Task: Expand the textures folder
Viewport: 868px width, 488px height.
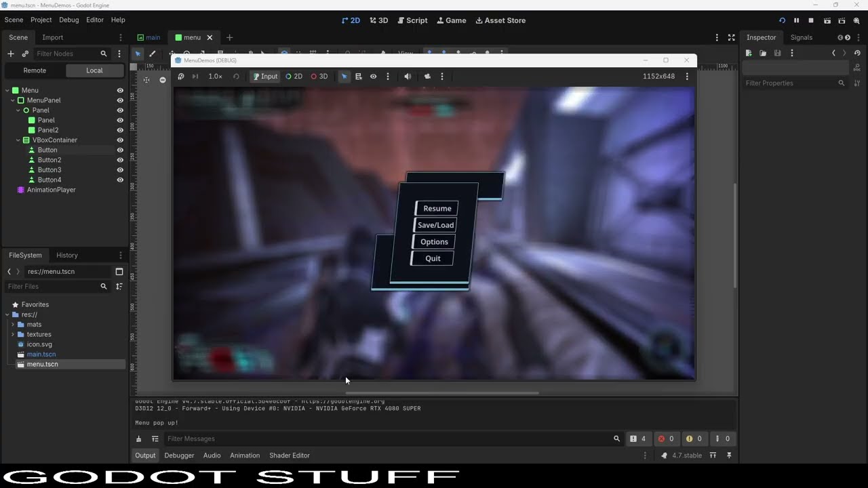Action: (12, 334)
